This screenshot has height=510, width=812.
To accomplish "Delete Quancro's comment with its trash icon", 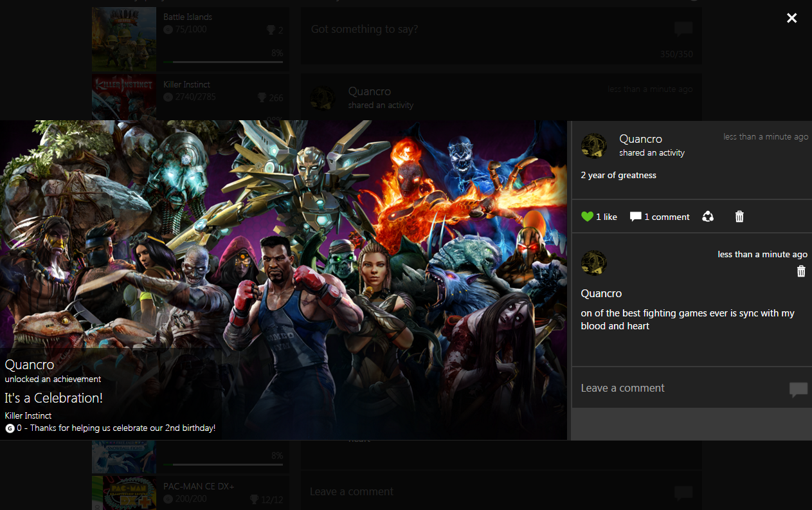I will click(x=801, y=271).
